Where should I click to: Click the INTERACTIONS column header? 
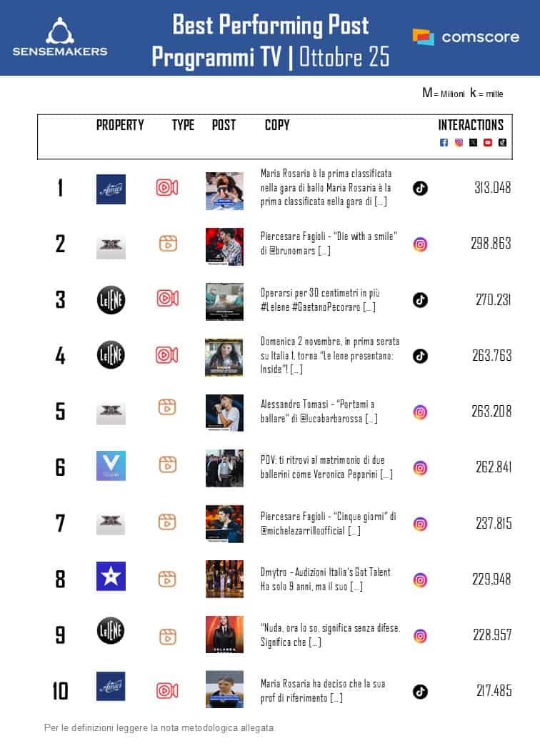point(471,125)
